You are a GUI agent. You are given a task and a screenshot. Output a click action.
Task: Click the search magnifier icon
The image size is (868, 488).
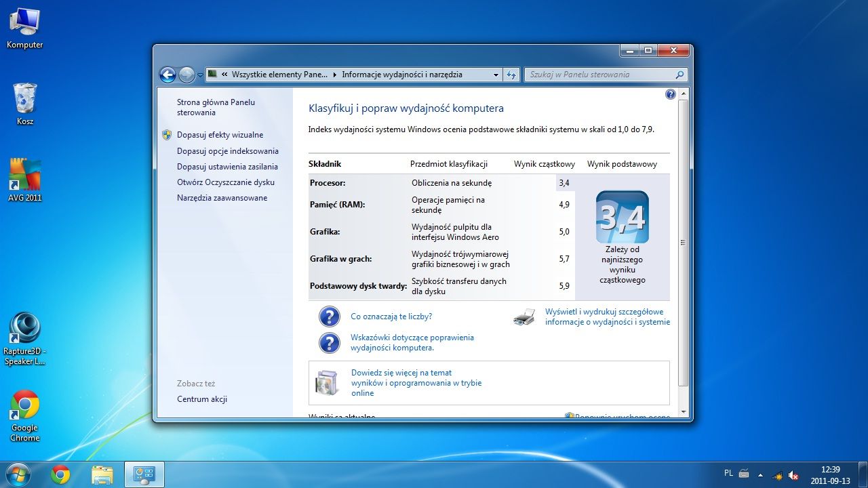click(680, 75)
